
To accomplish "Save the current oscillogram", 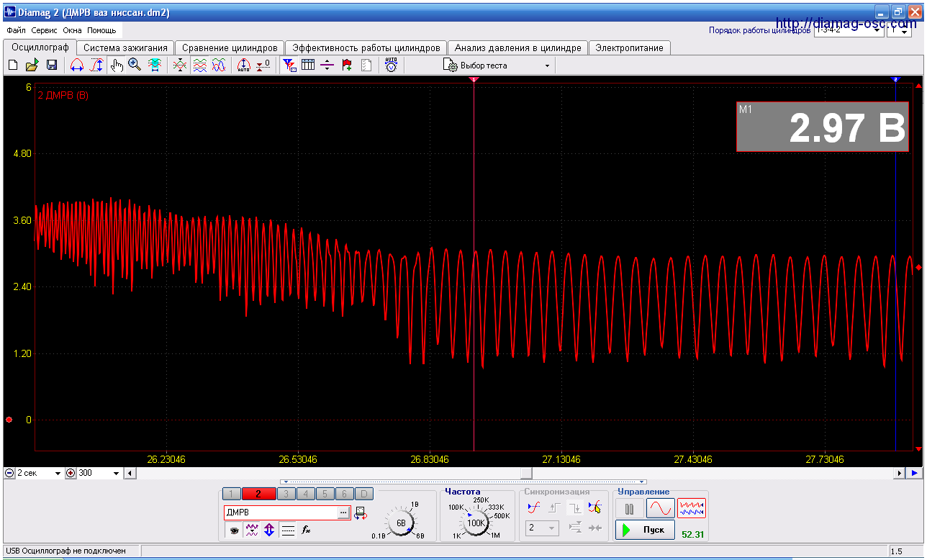I will 52,66.
